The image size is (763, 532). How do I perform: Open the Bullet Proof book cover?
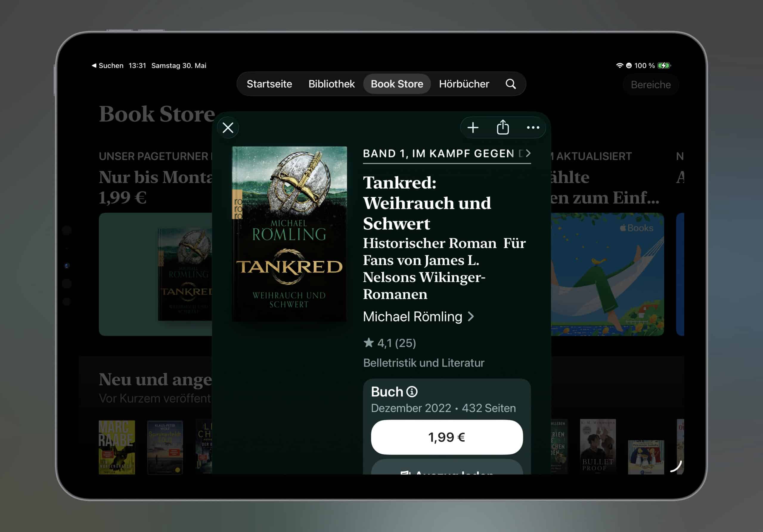(598, 446)
